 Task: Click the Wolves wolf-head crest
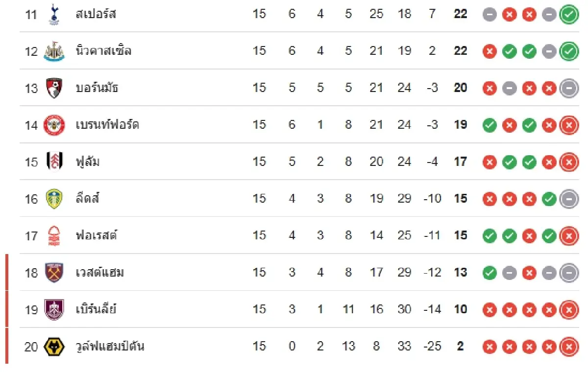pos(54,347)
